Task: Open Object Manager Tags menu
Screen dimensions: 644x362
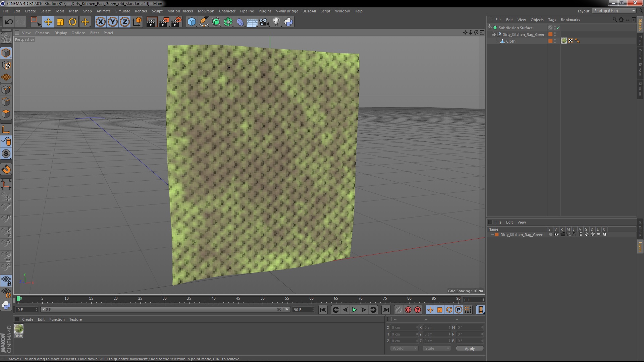Action: (552, 20)
